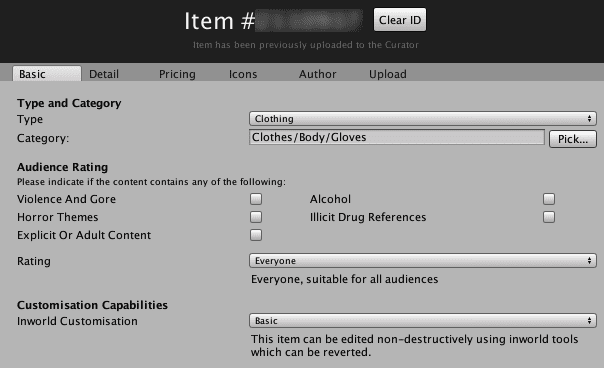
Task: Click the 'Please indicate if the content contains' text
Action: [151, 182]
